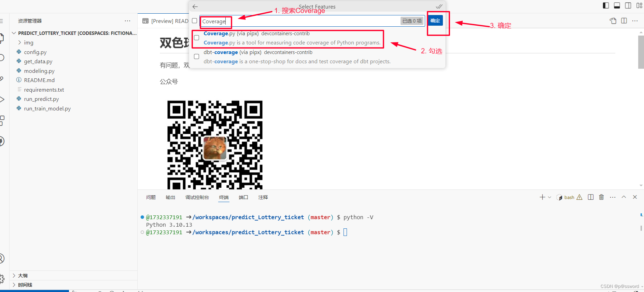Open explorer views and more actions menu
644x292 pixels.
pyautogui.click(x=127, y=21)
